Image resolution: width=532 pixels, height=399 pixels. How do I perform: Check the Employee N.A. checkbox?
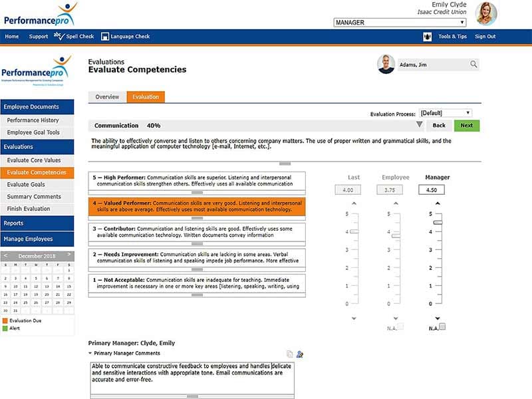tap(400, 327)
